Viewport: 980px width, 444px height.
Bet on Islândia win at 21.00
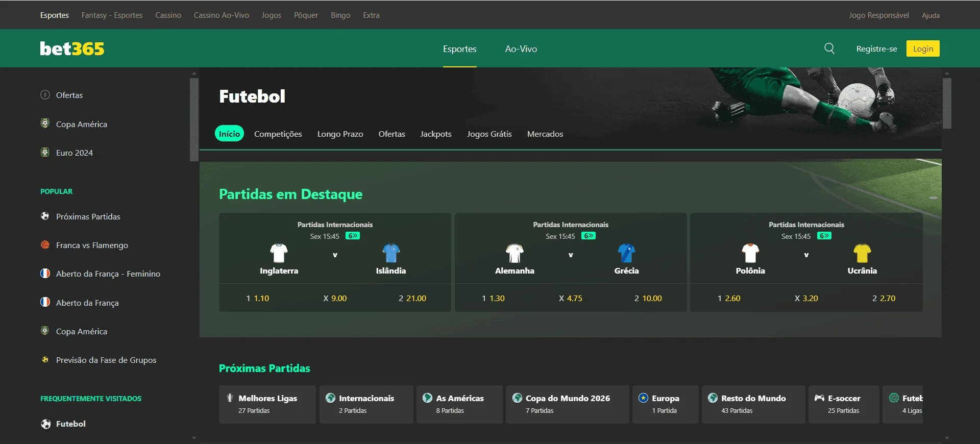412,298
